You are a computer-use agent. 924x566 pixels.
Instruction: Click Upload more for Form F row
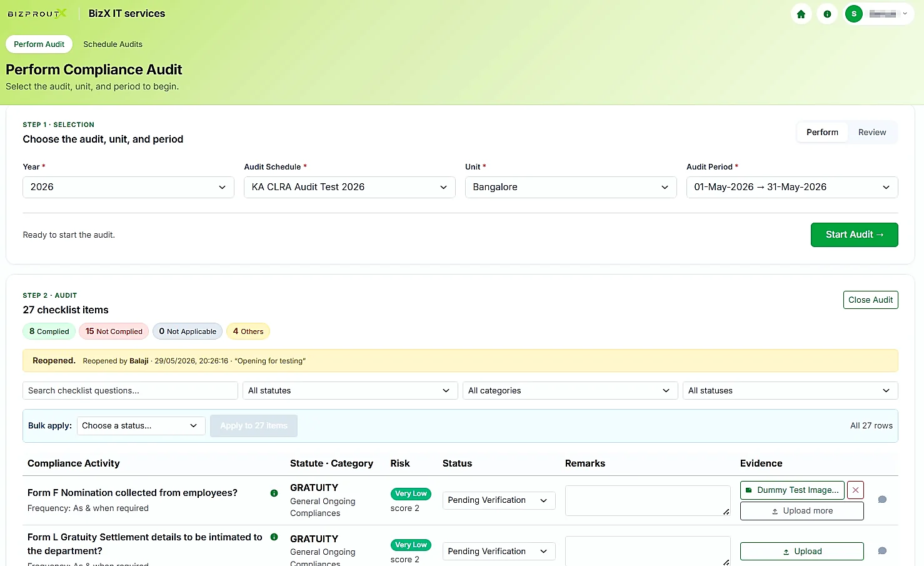(802, 511)
